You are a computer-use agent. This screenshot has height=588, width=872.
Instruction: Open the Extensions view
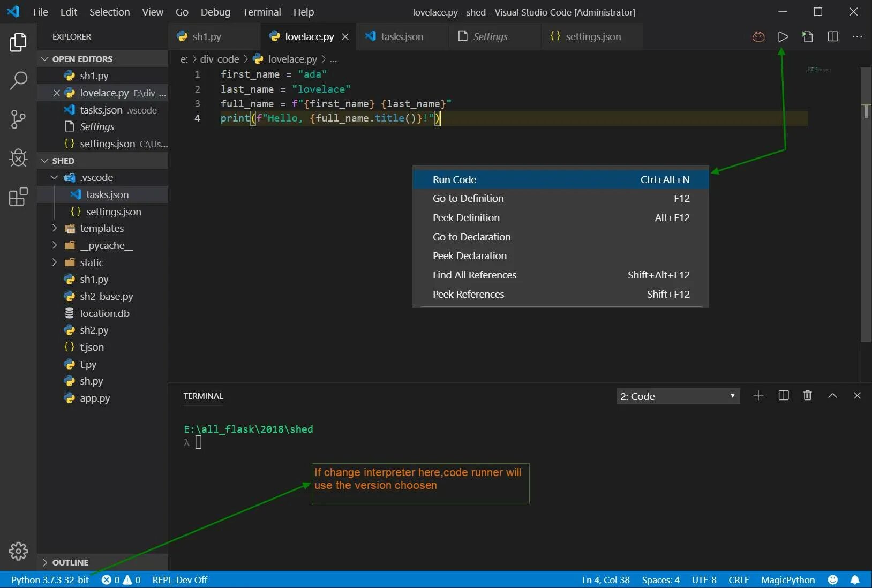click(x=18, y=197)
